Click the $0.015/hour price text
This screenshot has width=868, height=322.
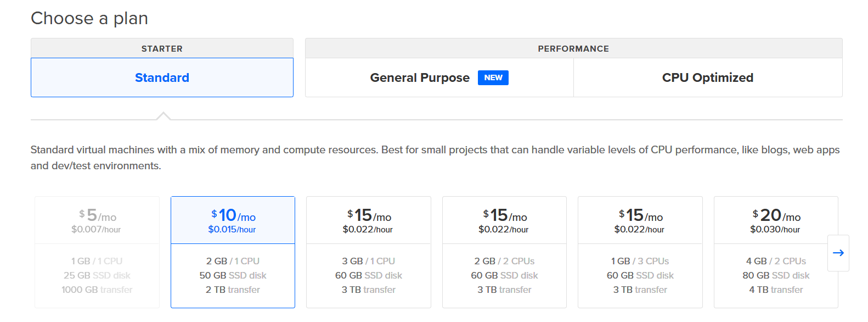coord(232,229)
